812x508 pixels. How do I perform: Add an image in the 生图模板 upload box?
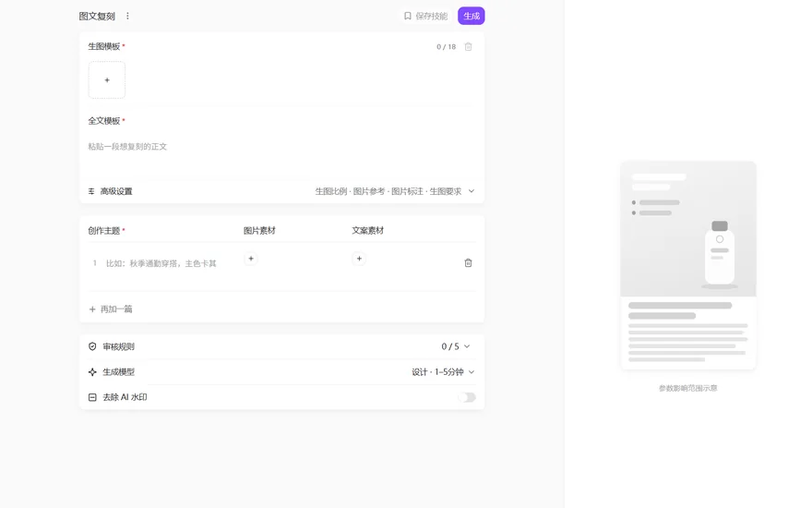tap(107, 79)
